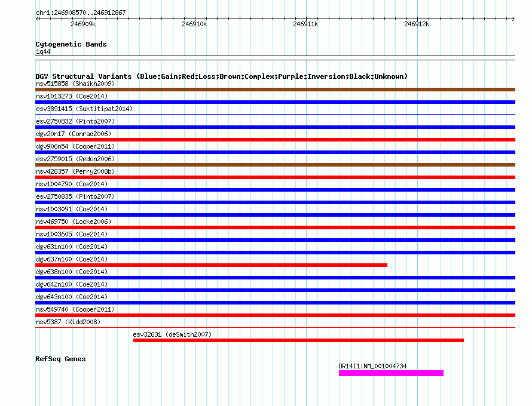Click the esv2759015 (Redon2006) label

(x=75, y=159)
